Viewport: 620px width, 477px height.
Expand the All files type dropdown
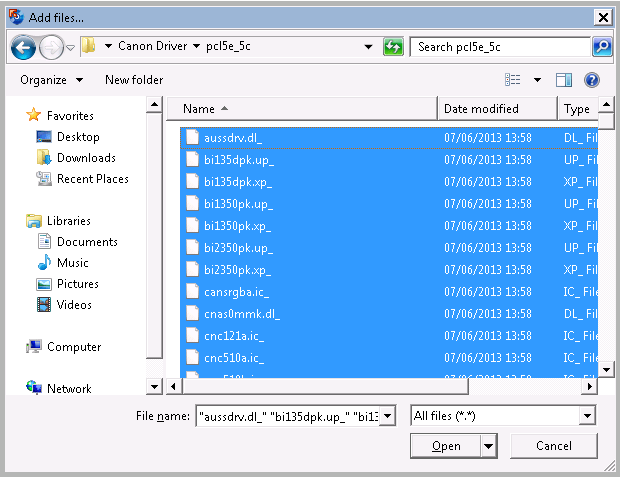tap(587, 415)
